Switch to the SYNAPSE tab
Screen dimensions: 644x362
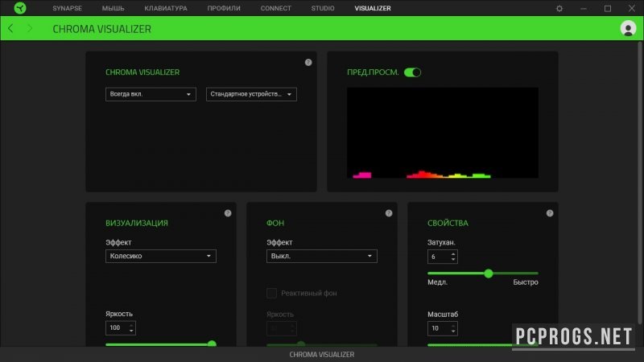coord(68,8)
